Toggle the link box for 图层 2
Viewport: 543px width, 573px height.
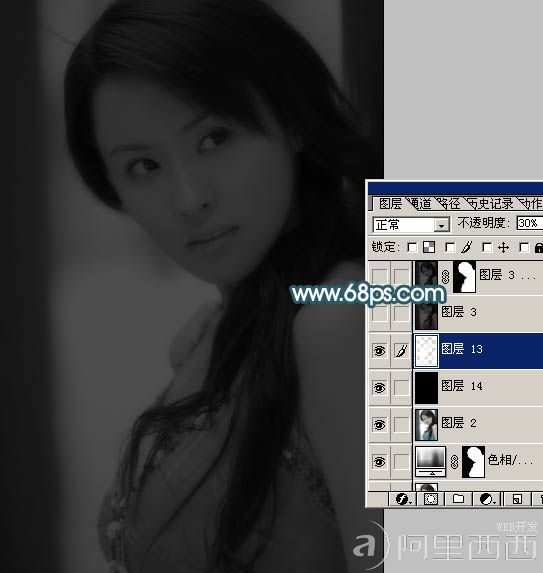click(x=402, y=425)
